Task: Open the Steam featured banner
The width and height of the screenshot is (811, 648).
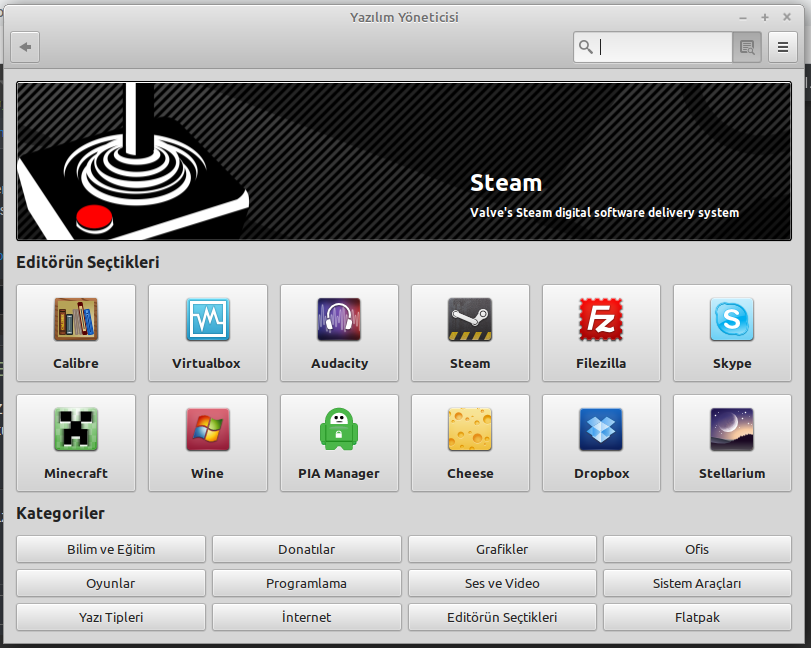Action: (x=404, y=161)
